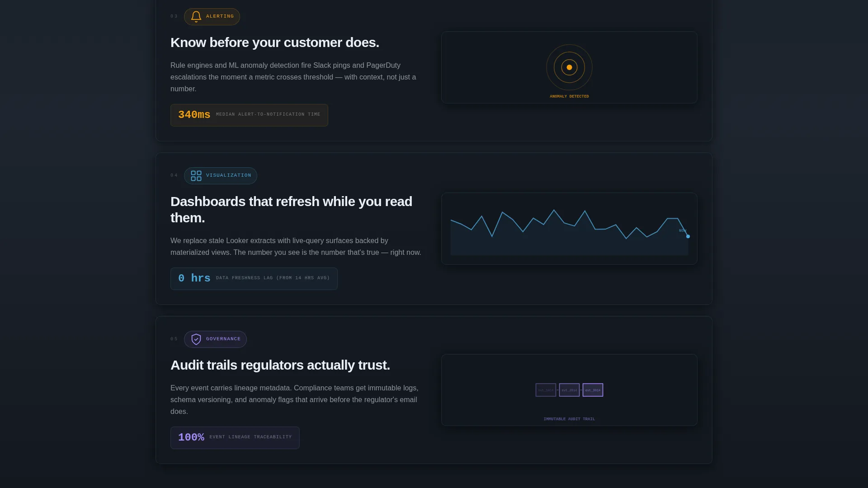Click the paragraph starting 'Rule engines and ML anomaly'
This screenshot has width=868, height=488.
pos(294,77)
